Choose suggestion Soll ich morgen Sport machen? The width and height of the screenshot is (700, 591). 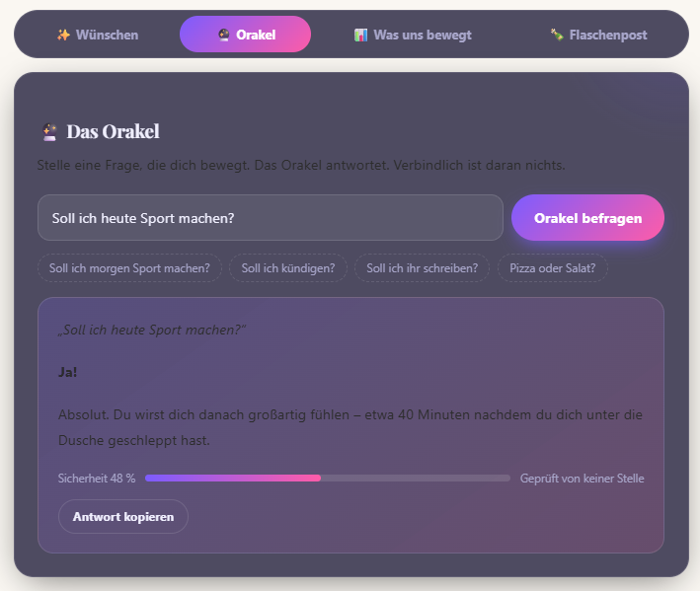[x=129, y=268]
